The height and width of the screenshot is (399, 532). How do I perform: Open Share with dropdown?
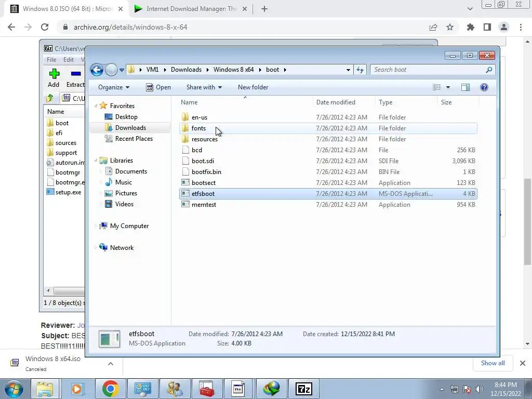tap(204, 87)
